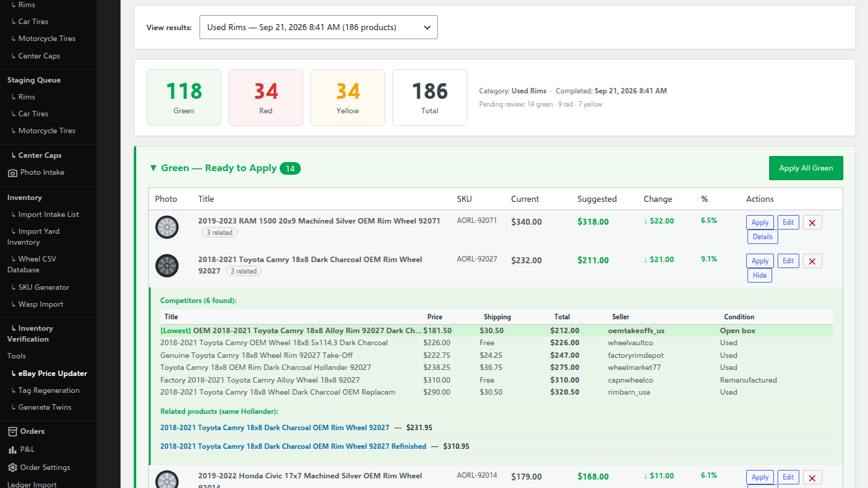Open Generate Twins tool
This screenshot has height=488, width=868.
45,407
